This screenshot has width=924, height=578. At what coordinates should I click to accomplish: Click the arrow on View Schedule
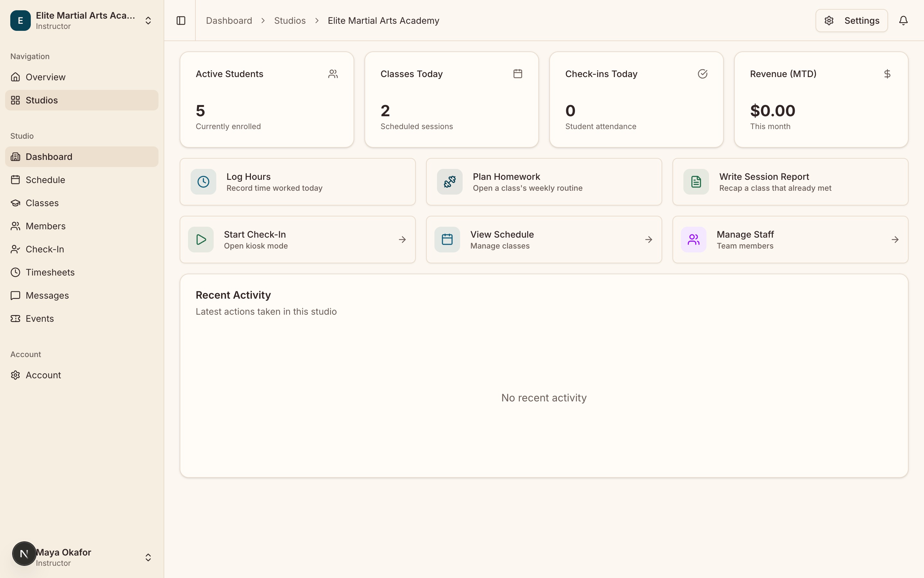(x=648, y=240)
